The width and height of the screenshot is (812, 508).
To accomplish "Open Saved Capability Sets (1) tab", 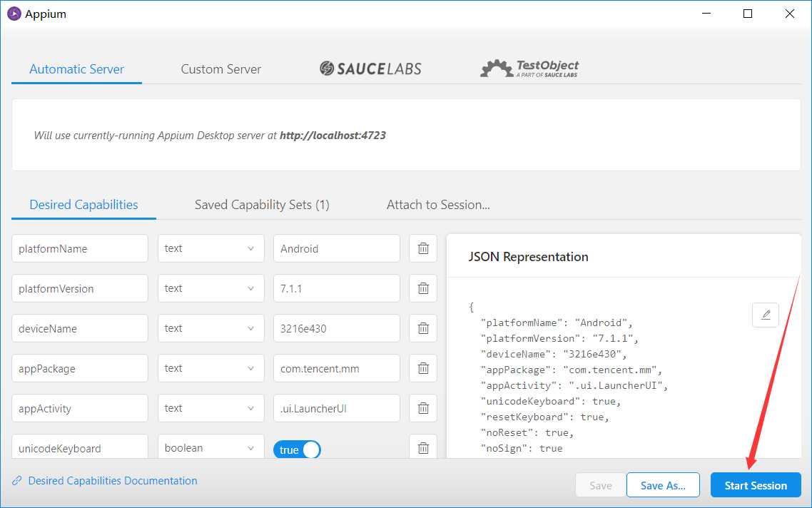I will (262, 205).
